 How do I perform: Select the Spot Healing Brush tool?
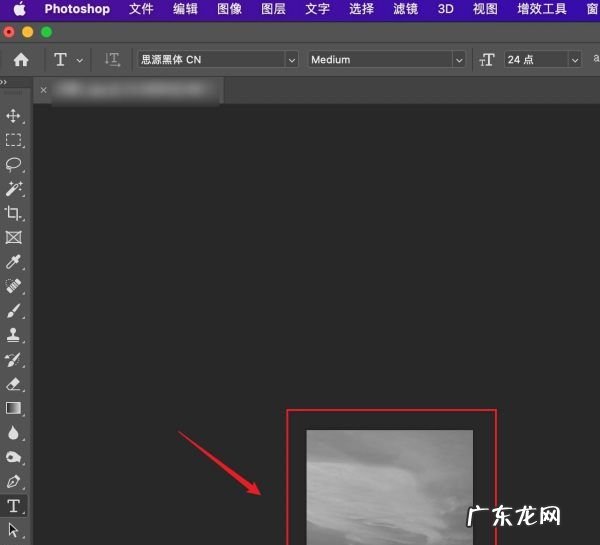[13, 286]
